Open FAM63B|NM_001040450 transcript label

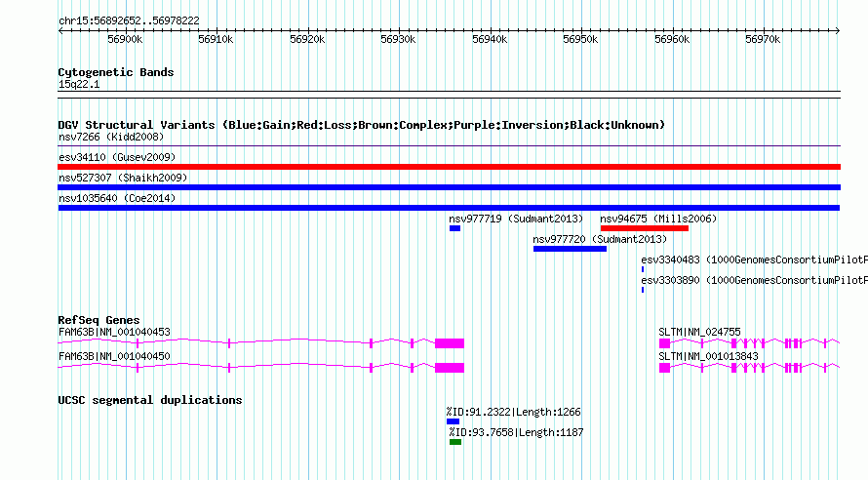[x=114, y=356]
